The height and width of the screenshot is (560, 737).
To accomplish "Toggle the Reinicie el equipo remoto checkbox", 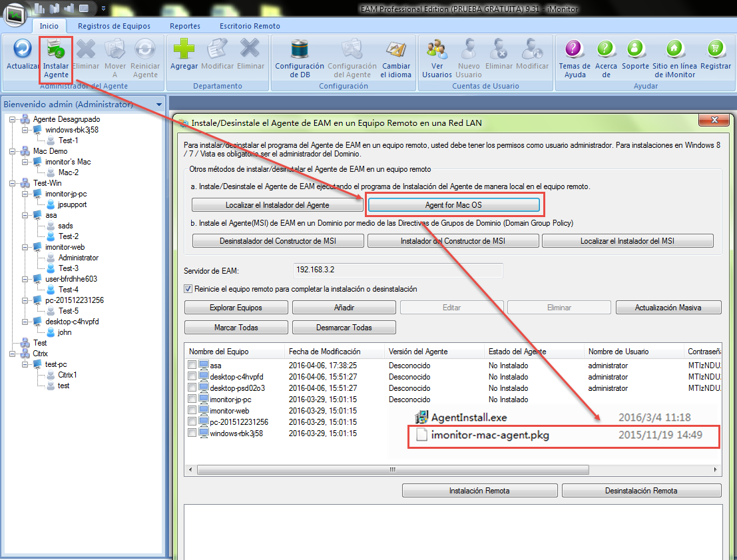I will [x=188, y=289].
